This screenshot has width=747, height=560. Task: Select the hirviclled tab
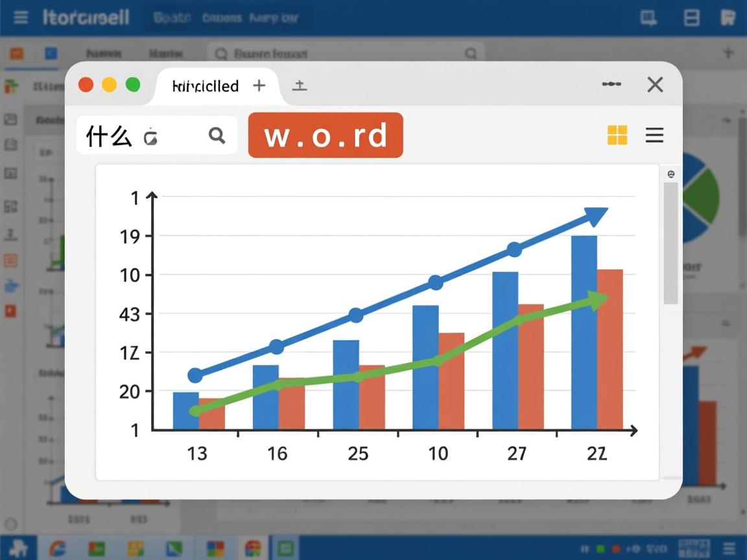(205, 86)
